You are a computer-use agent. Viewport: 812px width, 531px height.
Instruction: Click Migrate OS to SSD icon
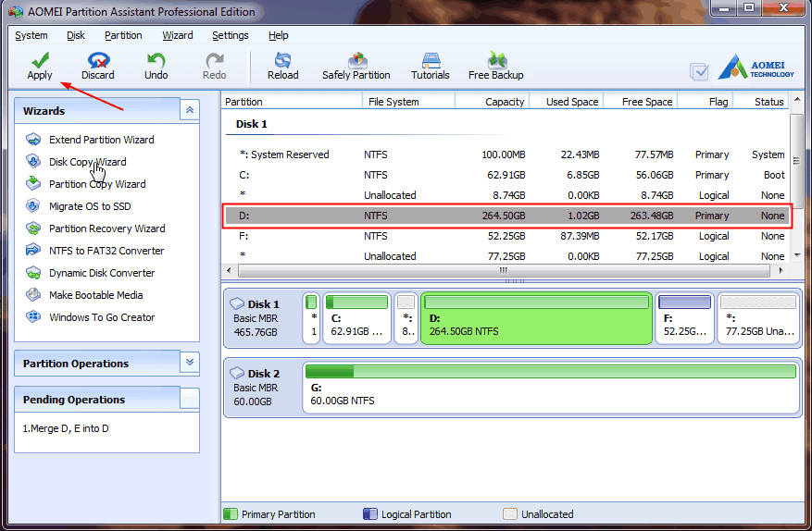pyautogui.click(x=33, y=206)
